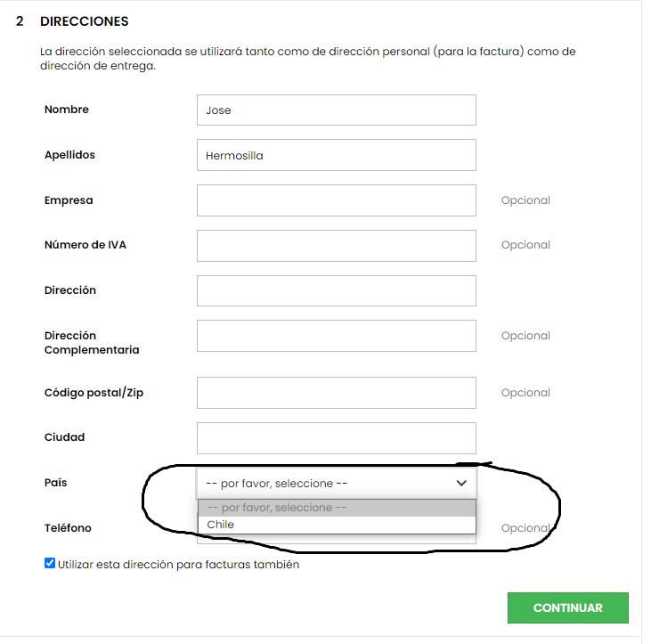Click the 'Utilizar esta dirección para facturas también' label

(178, 565)
